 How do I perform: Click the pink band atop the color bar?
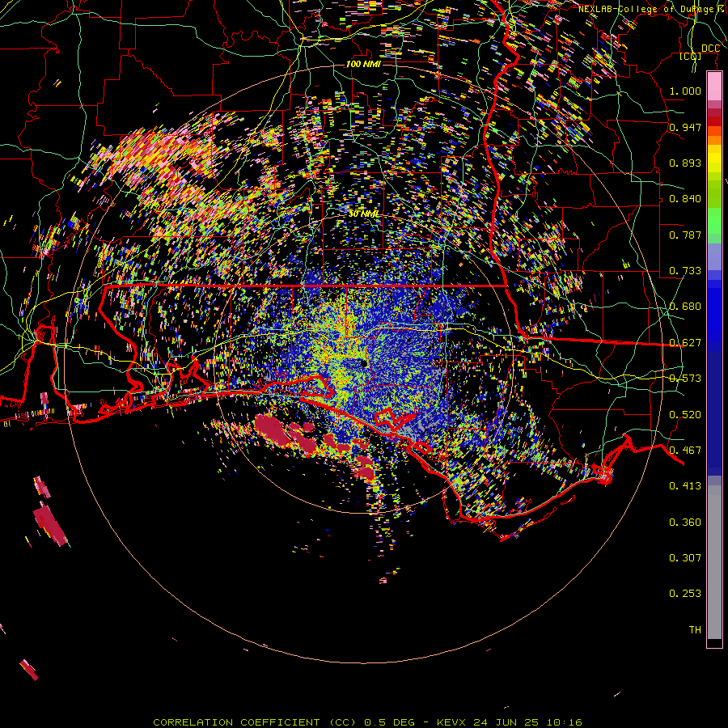point(714,87)
